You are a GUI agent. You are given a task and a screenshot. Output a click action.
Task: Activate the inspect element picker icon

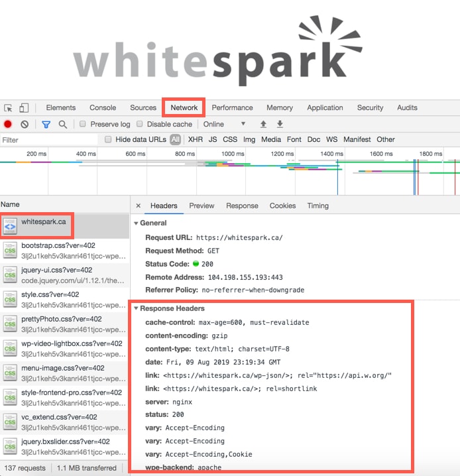(x=8, y=108)
